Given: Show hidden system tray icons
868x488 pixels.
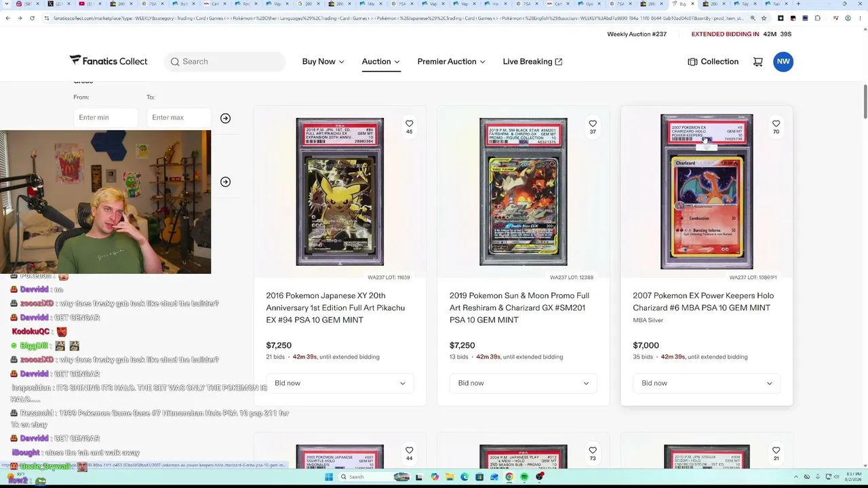Looking at the screenshot, I should (797, 477).
